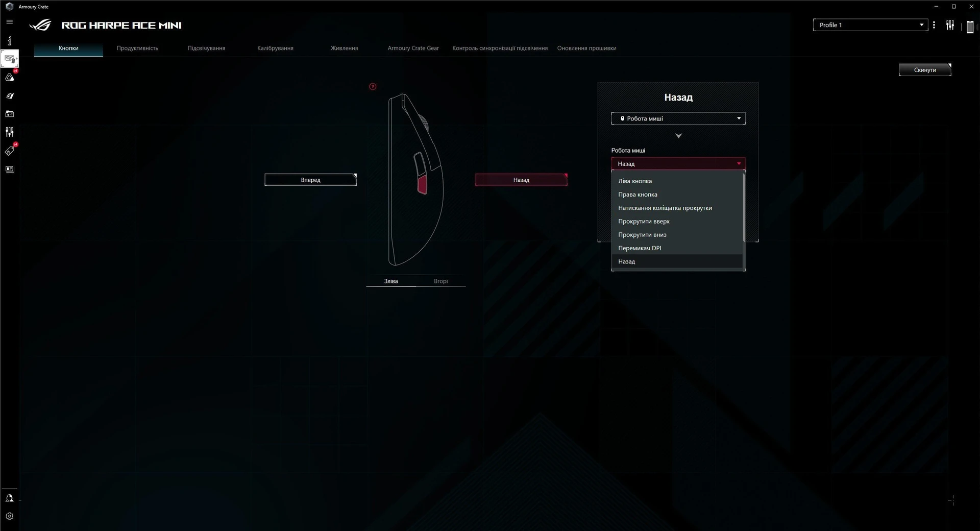Viewport: 980px width, 531px height.
Task: Select the Device keyboard-mouse icon in sidebar
Action: point(10,59)
